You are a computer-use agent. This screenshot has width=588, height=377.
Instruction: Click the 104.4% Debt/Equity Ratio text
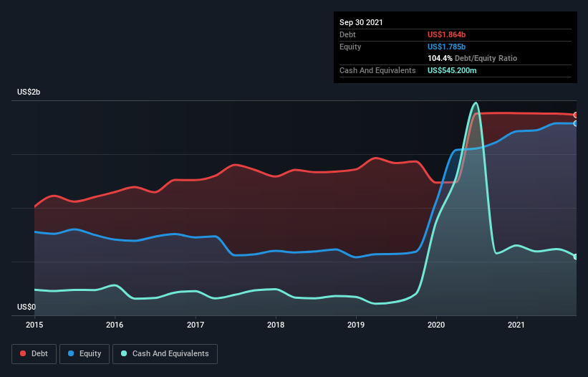click(472, 58)
